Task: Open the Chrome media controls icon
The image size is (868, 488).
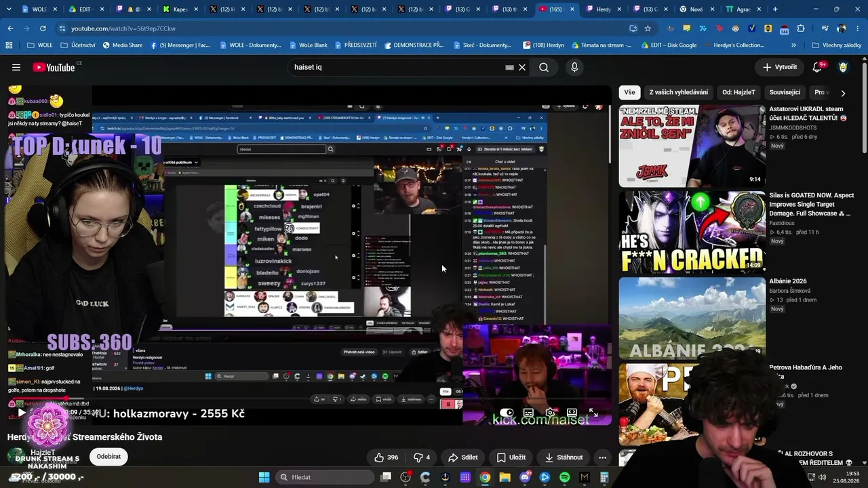Action: coord(825,28)
